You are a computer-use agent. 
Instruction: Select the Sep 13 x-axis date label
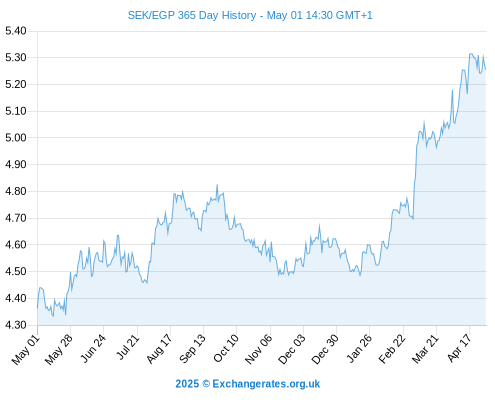point(192,349)
